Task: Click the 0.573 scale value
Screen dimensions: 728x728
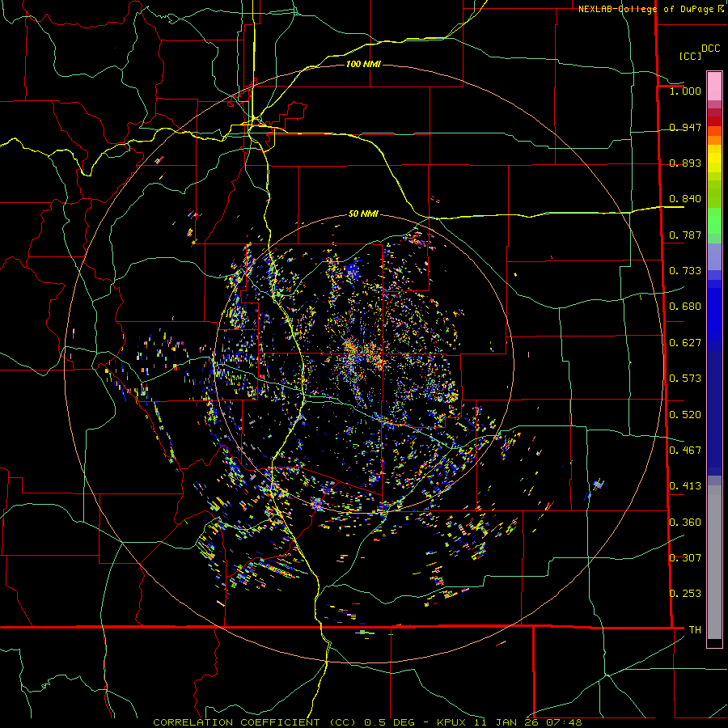Action: pos(685,379)
